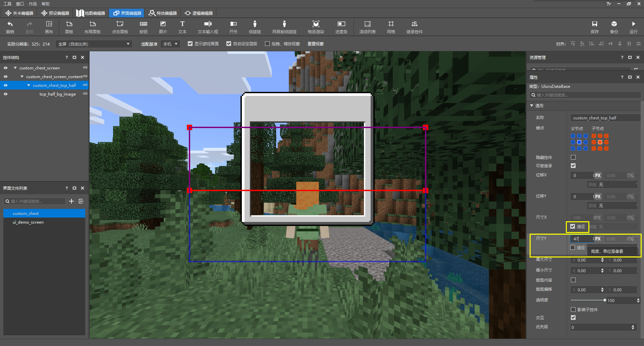Toggle Size Y Adapt (适应) checkbox
Screen dimensions: 644x346
573,247
